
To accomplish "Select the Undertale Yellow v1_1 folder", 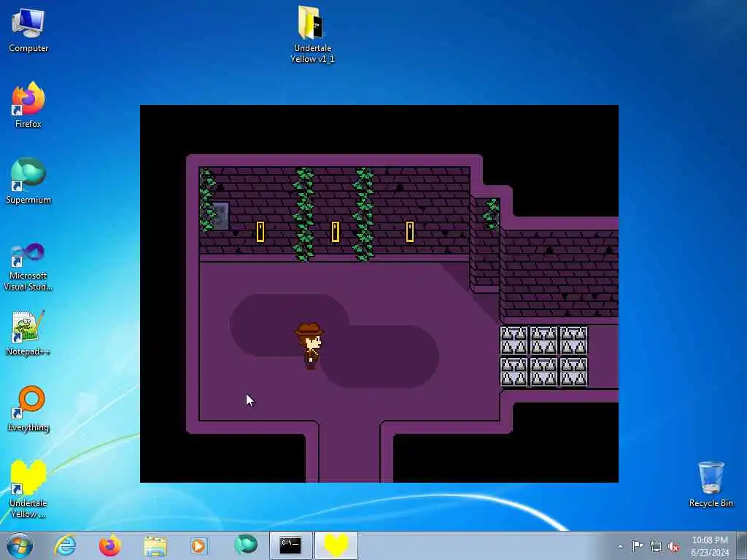I will pos(312,34).
